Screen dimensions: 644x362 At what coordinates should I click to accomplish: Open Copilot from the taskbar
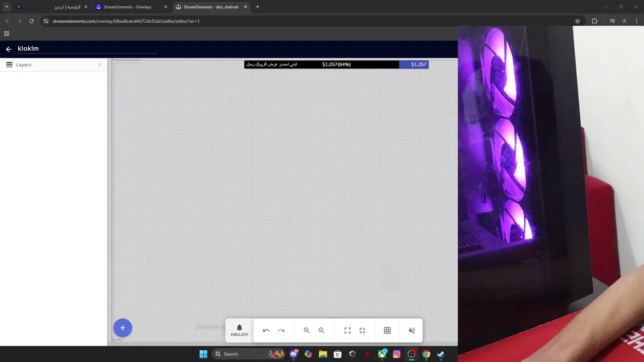308,354
